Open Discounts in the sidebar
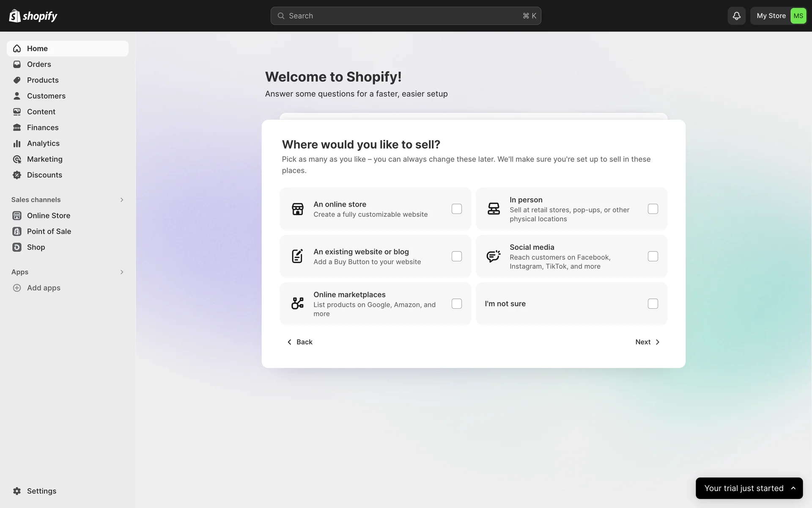812x508 pixels. [44, 175]
